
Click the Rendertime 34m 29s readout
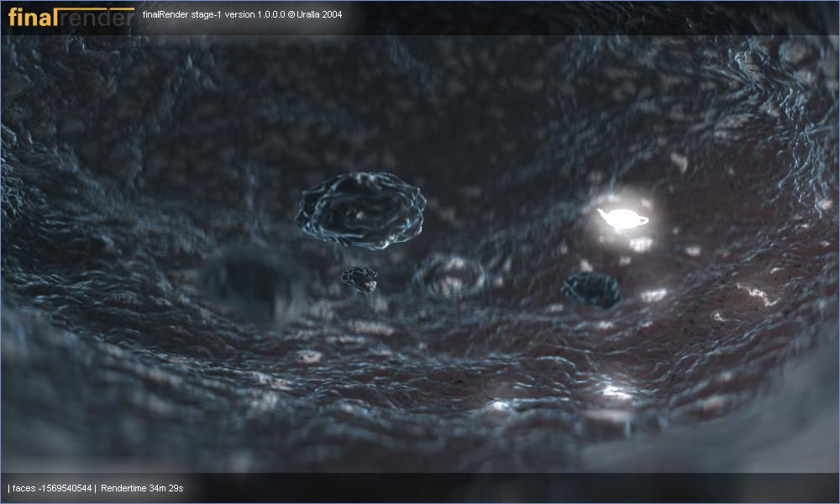tap(142, 488)
